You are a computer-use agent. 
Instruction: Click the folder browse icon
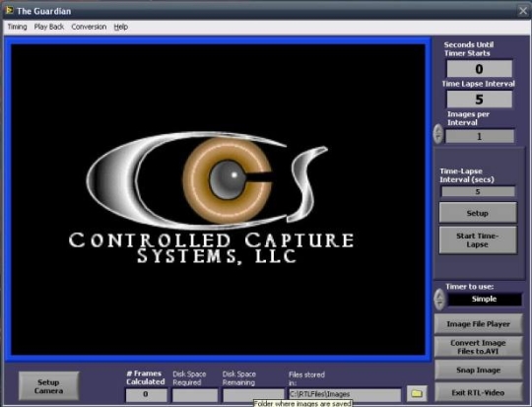[417, 393]
